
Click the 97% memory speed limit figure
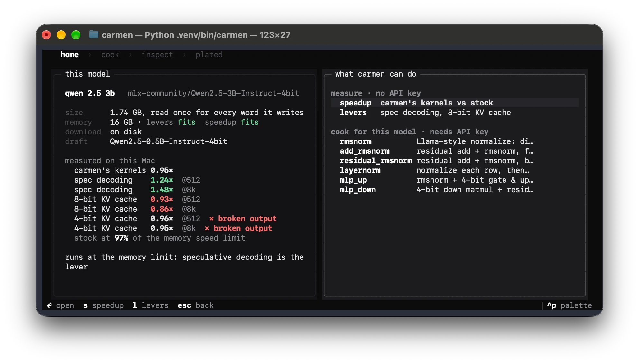(x=122, y=238)
